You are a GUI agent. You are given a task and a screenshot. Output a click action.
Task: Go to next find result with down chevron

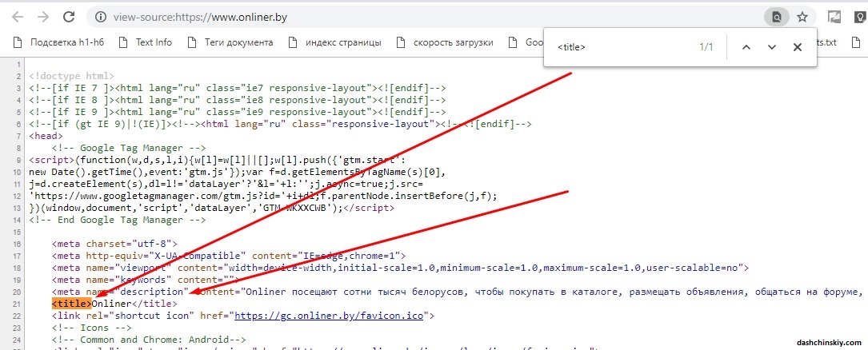click(771, 47)
